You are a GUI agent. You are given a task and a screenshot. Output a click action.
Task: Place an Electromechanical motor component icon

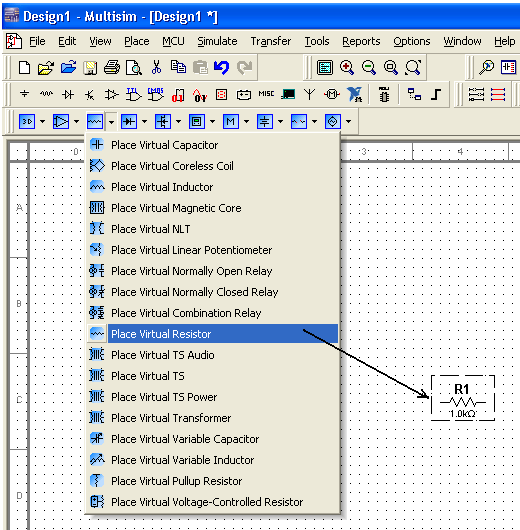point(332,94)
